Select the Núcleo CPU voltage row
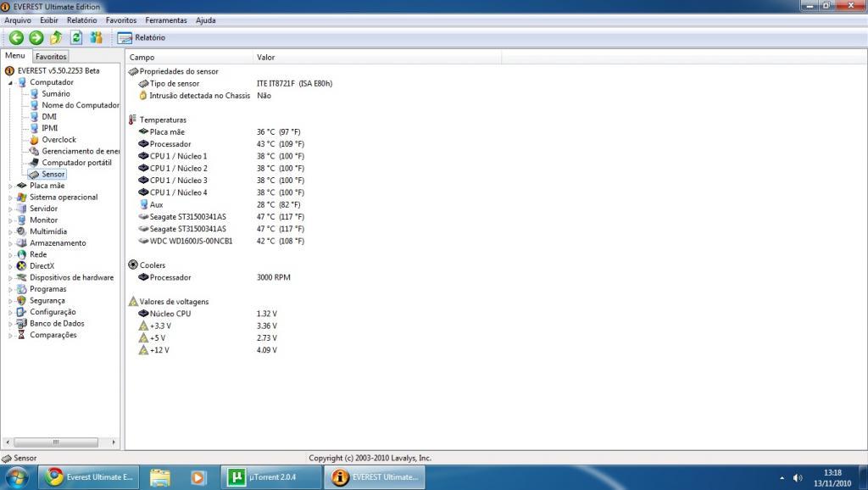The width and height of the screenshot is (868, 490). [209, 314]
